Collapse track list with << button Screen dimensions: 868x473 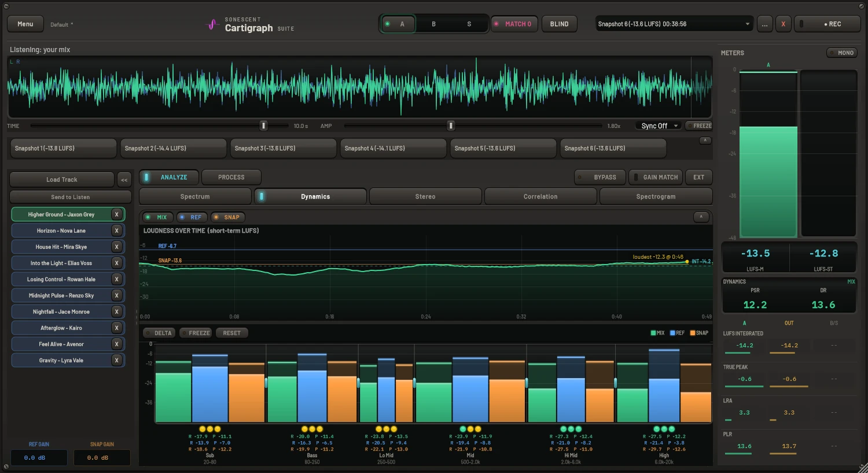(124, 179)
